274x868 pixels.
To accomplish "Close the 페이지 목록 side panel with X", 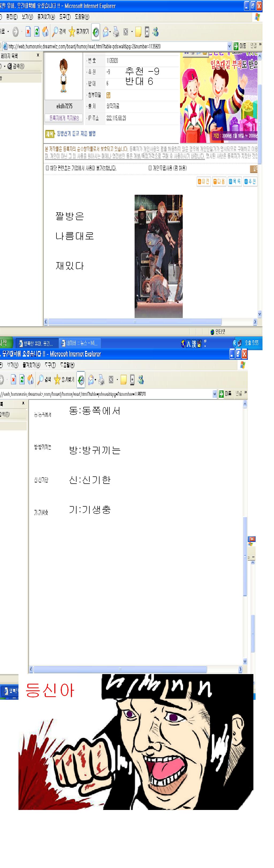I will pyautogui.click(x=38, y=55).
